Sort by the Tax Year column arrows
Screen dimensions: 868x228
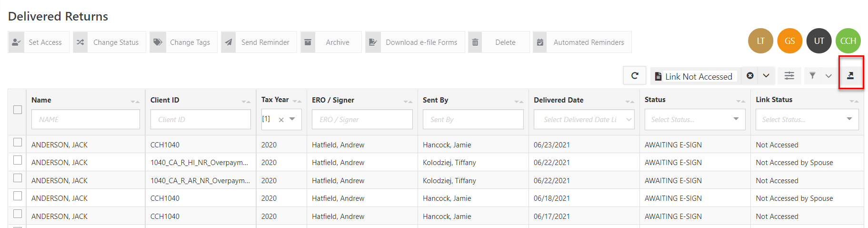point(297,101)
